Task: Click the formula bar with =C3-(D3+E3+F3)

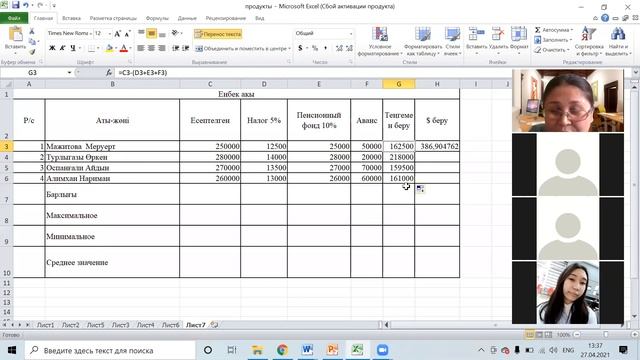Action: [x=312, y=73]
